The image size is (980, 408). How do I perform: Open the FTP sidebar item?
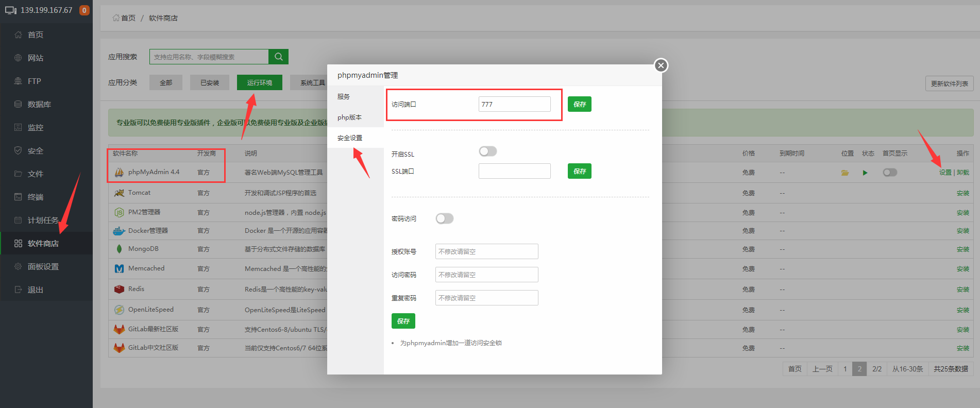pos(46,81)
